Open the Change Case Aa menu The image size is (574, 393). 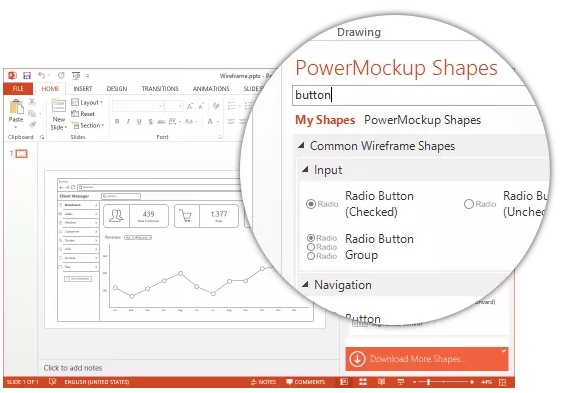click(191, 121)
